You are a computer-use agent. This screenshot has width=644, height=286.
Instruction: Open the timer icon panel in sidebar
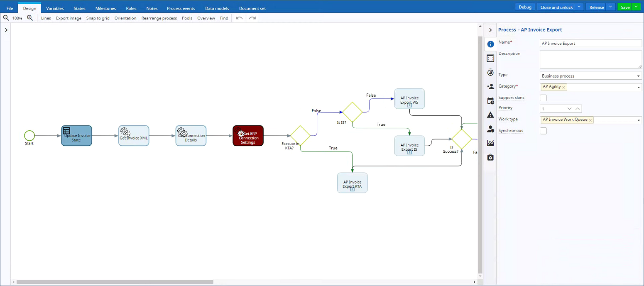(x=490, y=72)
